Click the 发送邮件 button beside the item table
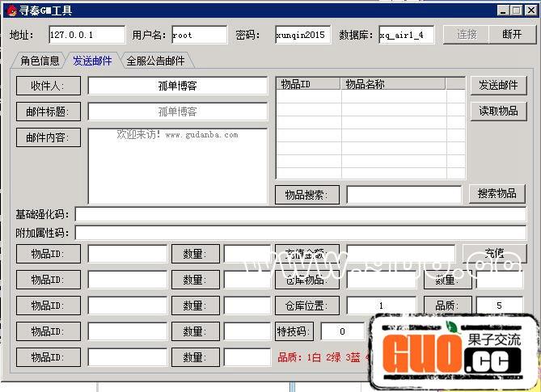The height and width of the screenshot is (392, 541). click(498, 86)
